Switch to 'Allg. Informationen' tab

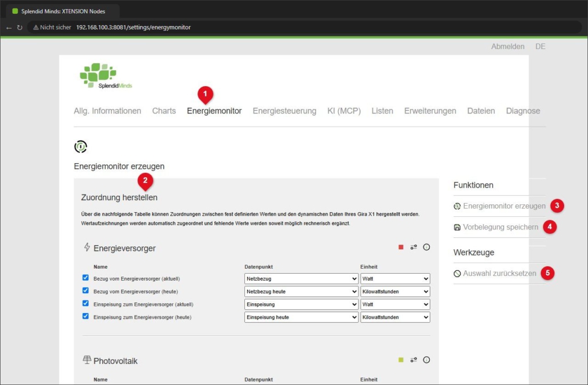107,111
